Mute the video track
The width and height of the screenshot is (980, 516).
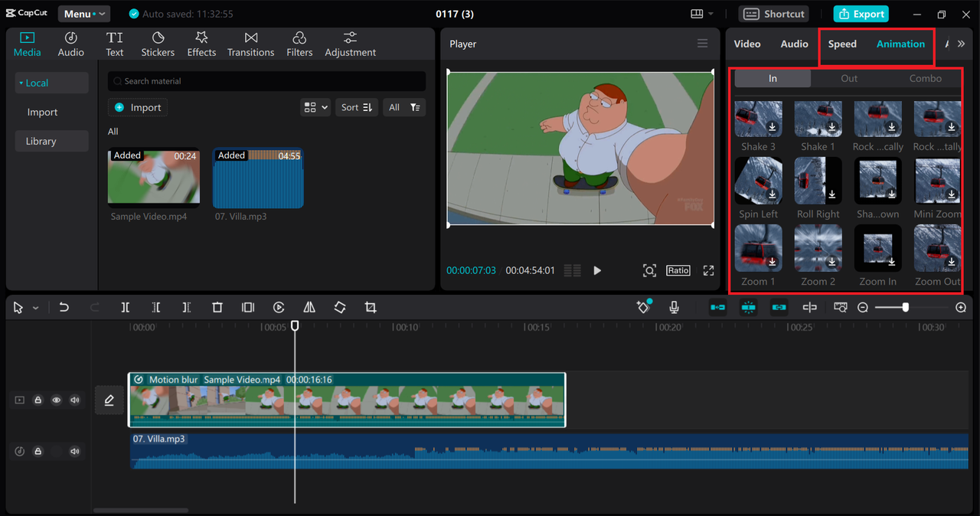pyautogui.click(x=75, y=400)
